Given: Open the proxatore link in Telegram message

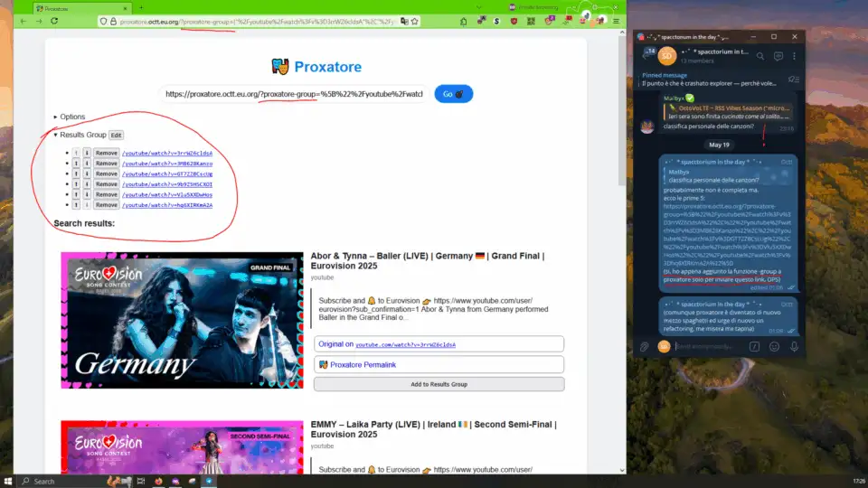Looking at the screenshot, I should click(x=727, y=235).
